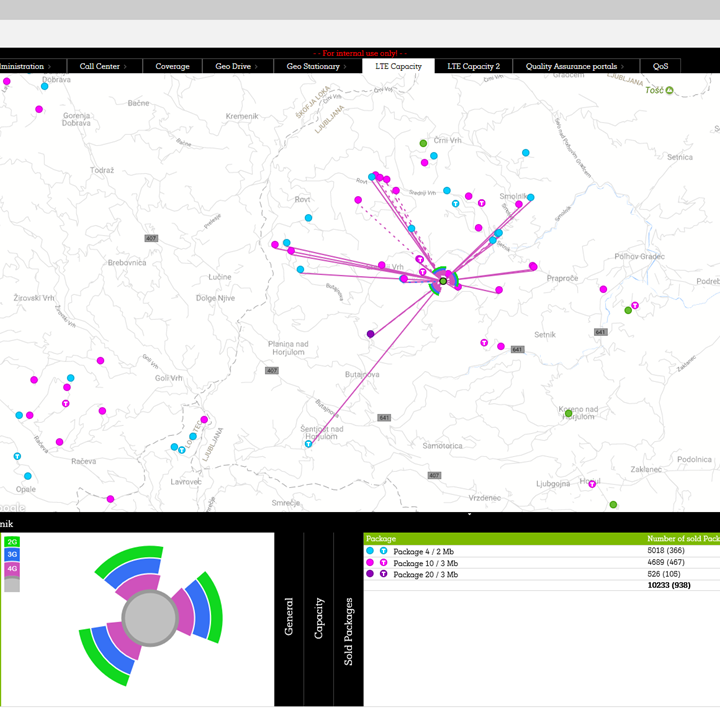Open the vertical Capacity panel
Viewport: 720px width, 720px height.
(x=319, y=618)
